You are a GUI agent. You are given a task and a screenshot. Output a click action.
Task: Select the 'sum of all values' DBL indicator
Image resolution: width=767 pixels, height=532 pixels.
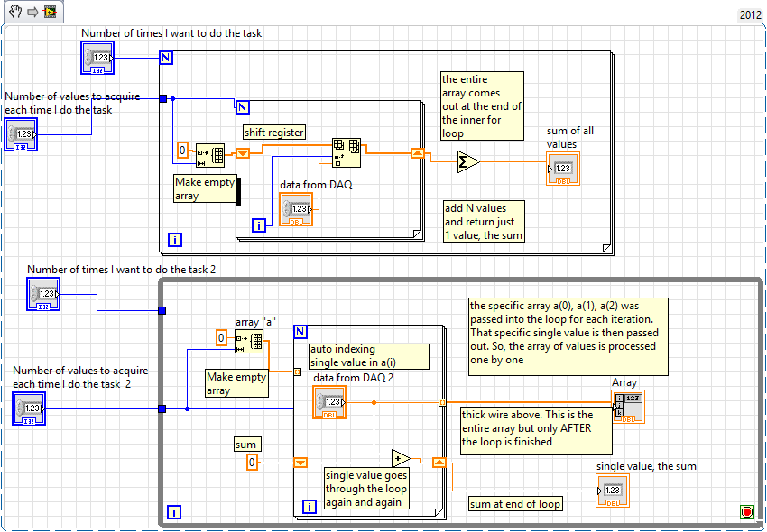(x=563, y=169)
